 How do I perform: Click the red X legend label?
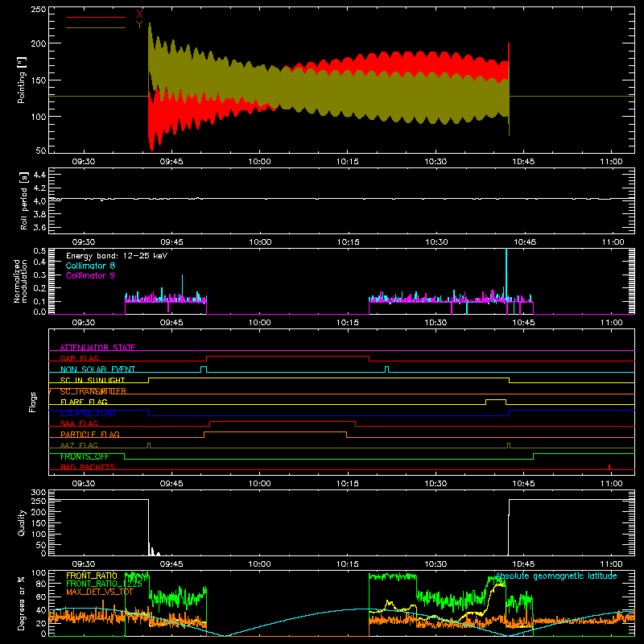pyautogui.click(x=139, y=14)
